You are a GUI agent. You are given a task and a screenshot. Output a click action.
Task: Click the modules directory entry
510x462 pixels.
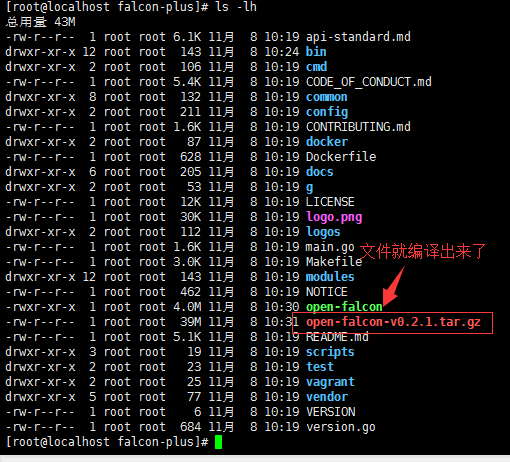[x=330, y=277]
